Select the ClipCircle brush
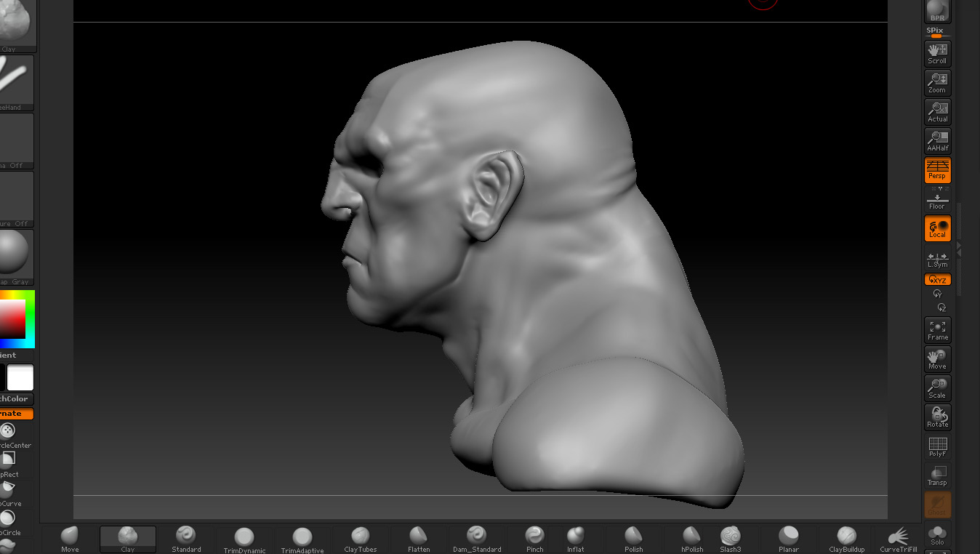Viewport: 980px width, 554px height. [9, 523]
